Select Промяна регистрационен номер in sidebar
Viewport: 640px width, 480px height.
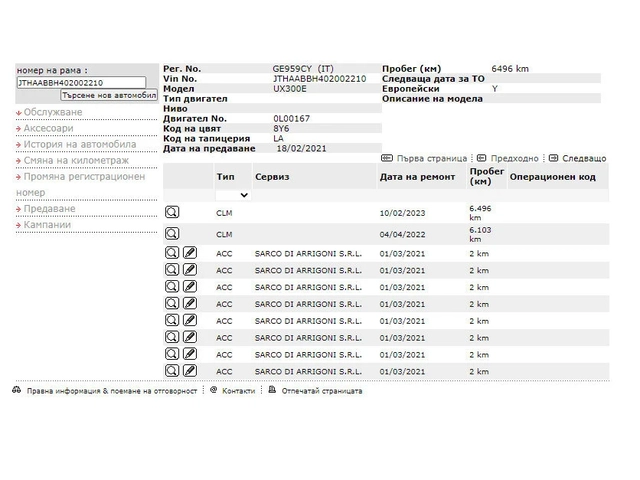(x=80, y=184)
